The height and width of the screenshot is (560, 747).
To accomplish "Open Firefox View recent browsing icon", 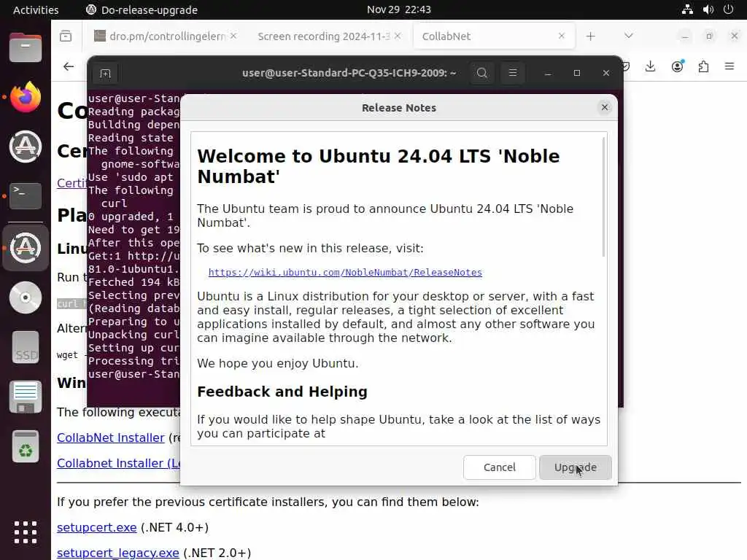I will tap(66, 36).
